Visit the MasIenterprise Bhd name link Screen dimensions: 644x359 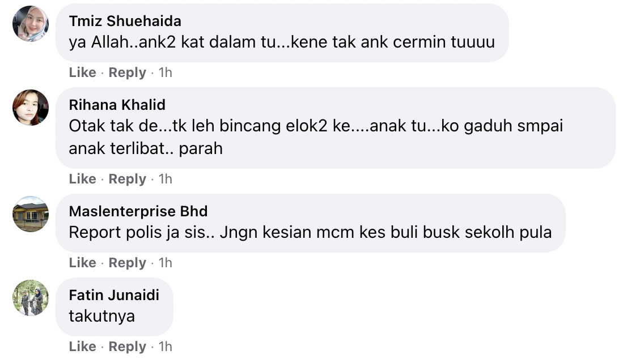pos(138,211)
